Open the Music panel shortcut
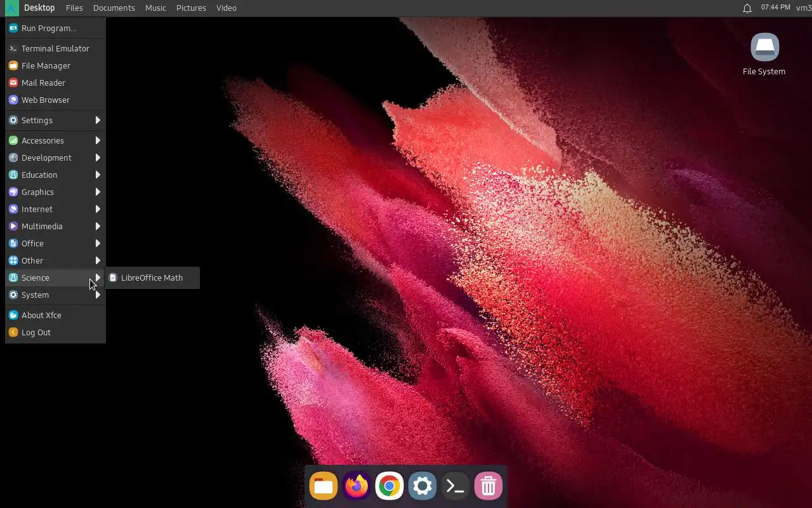Image resolution: width=812 pixels, height=508 pixels. [155, 8]
